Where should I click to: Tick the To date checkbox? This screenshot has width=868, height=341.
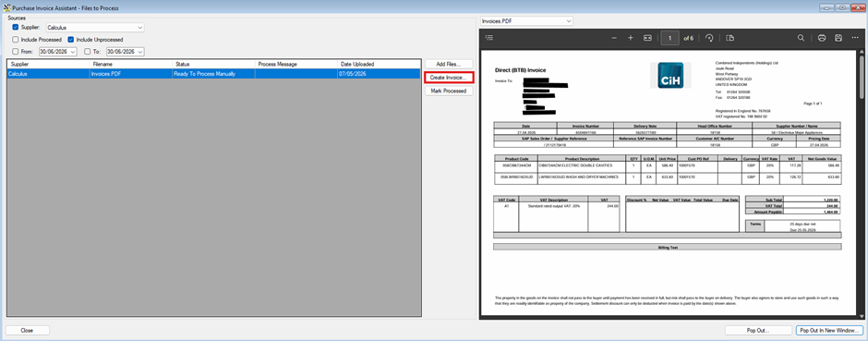click(x=88, y=52)
